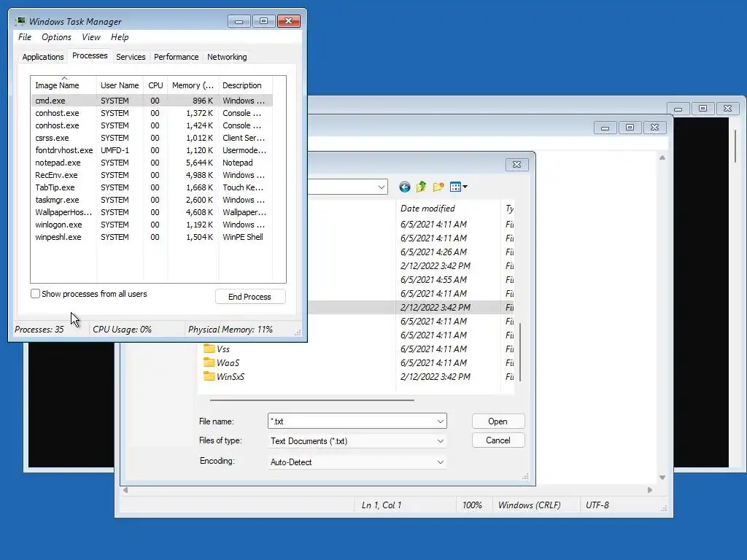
Task: Open the Files of type dropdown
Action: (x=440, y=441)
